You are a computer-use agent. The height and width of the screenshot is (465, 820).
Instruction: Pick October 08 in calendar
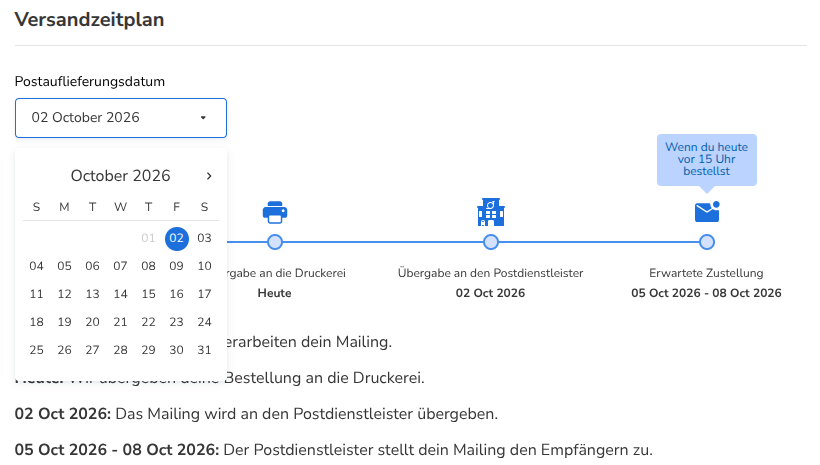(149, 266)
